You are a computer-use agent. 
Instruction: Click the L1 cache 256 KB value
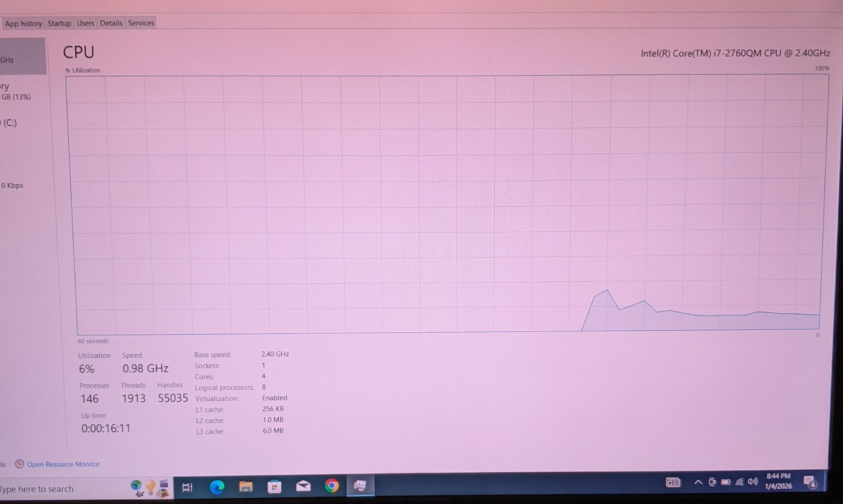point(273,409)
